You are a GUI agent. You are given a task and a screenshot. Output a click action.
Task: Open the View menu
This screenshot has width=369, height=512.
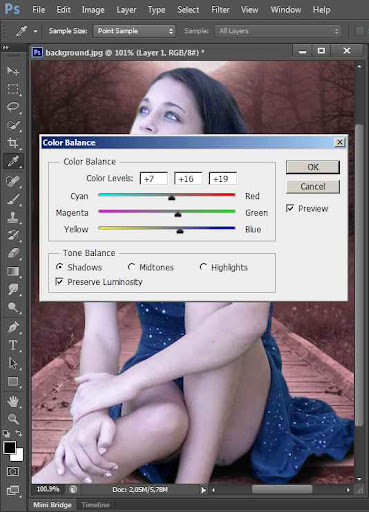[249, 10]
